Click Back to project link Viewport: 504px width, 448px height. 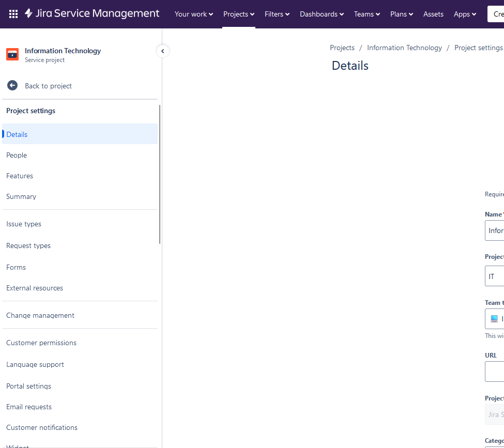pos(48,86)
